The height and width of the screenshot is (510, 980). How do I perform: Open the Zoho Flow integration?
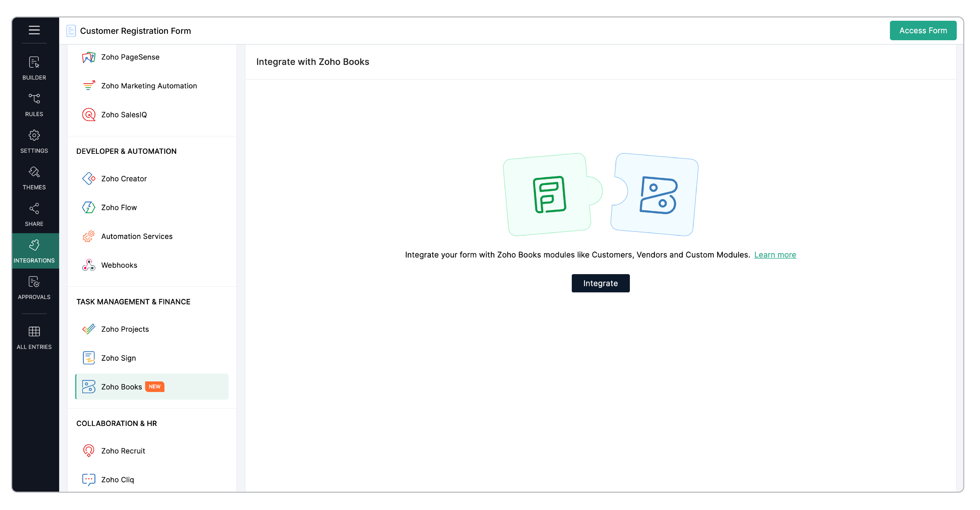(119, 207)
